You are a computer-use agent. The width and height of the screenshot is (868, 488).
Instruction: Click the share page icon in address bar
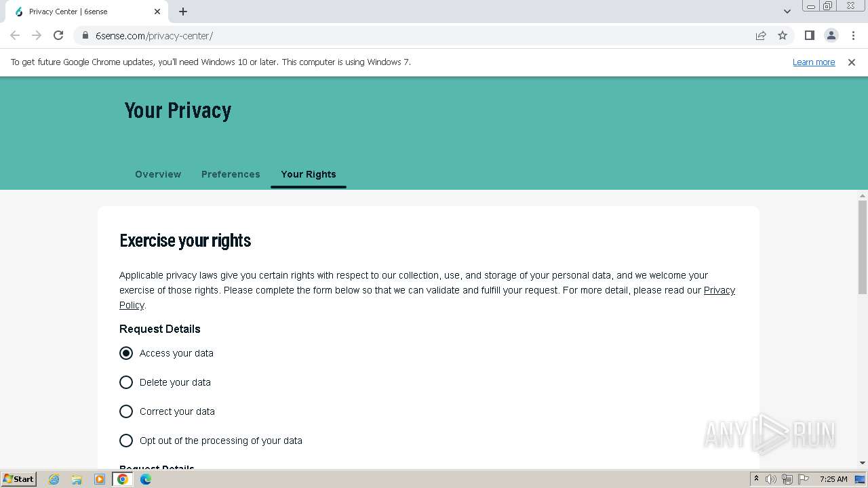(x=761, y=35)
